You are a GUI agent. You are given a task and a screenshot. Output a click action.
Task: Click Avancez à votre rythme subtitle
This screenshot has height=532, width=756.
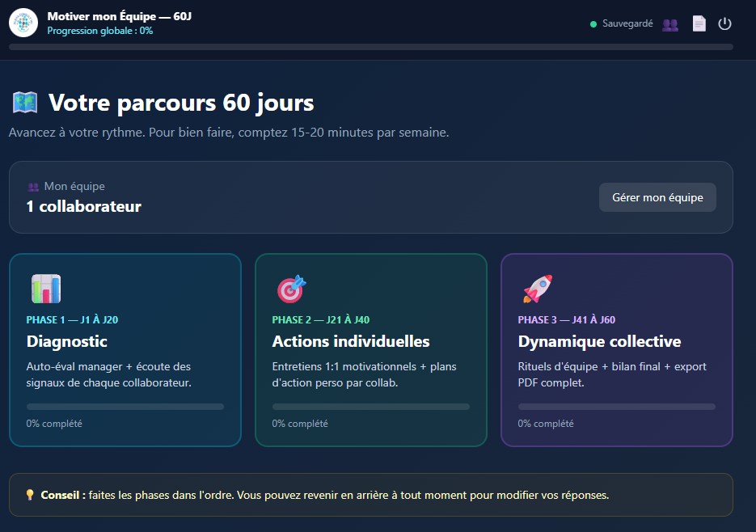pos(229,132)
